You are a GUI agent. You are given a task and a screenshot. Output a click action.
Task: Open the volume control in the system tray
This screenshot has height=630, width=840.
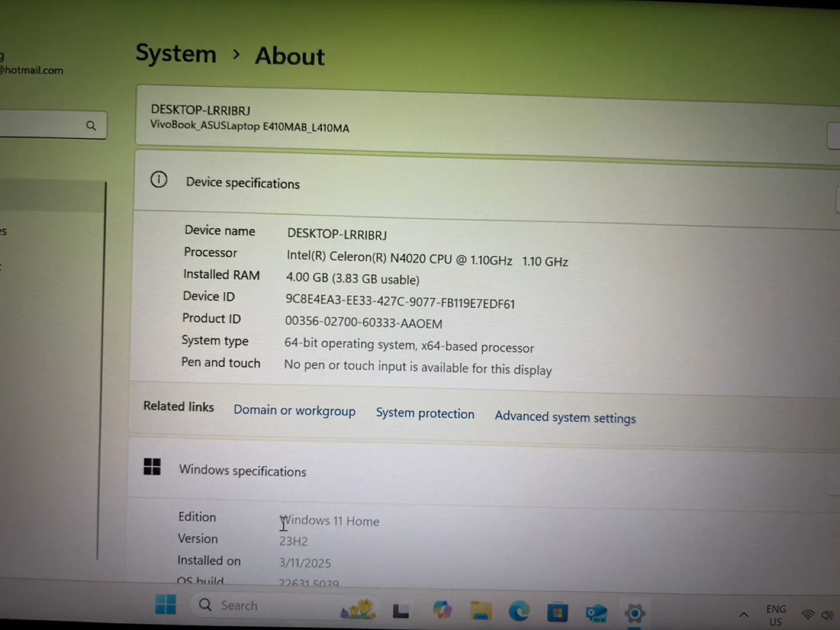[x=827, y=614]
